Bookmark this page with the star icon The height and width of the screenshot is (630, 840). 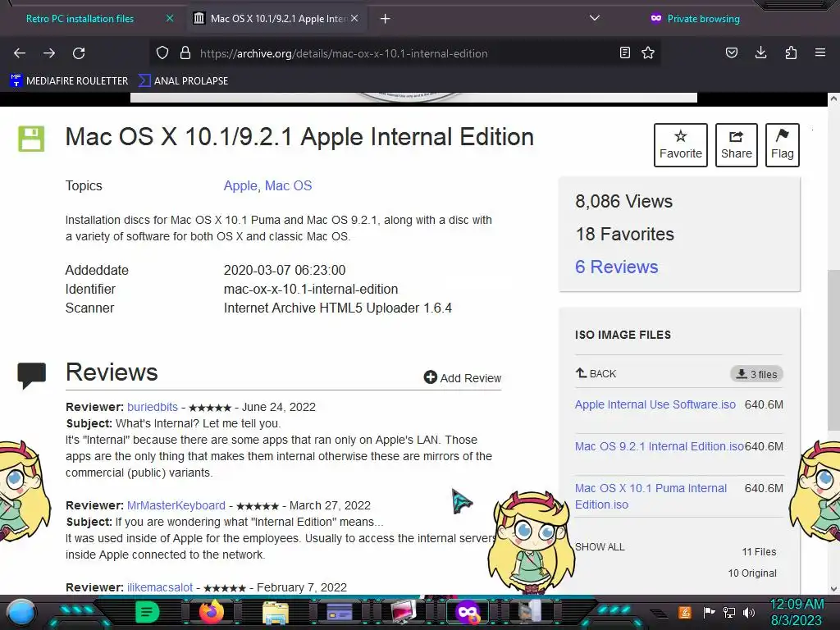(x=648, y=52)
